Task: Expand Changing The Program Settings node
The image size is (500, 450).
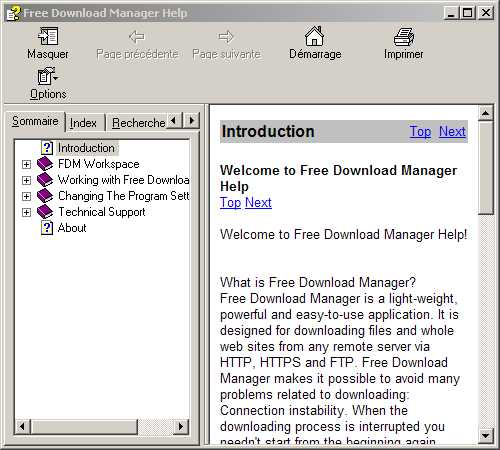Action: pyautogui.click(x=26, y=196)
